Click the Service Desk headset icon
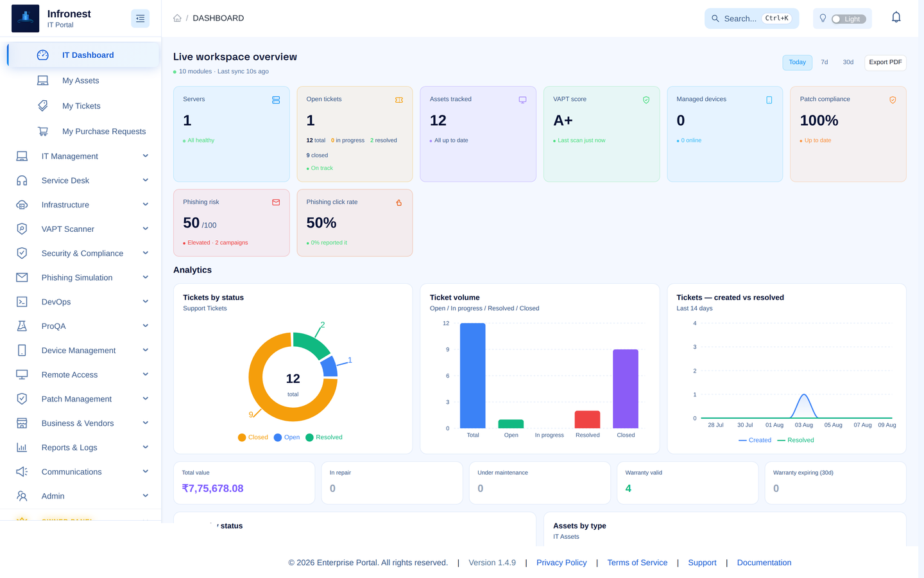Image resolution: width=924 pixels, height=578 pixels. 22,180
